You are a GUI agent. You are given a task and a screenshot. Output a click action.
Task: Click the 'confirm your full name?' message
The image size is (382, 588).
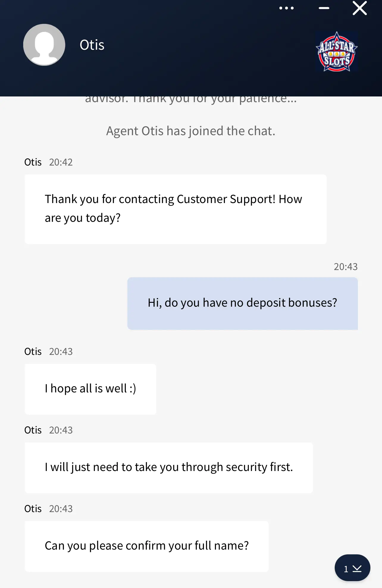(147, 546)
